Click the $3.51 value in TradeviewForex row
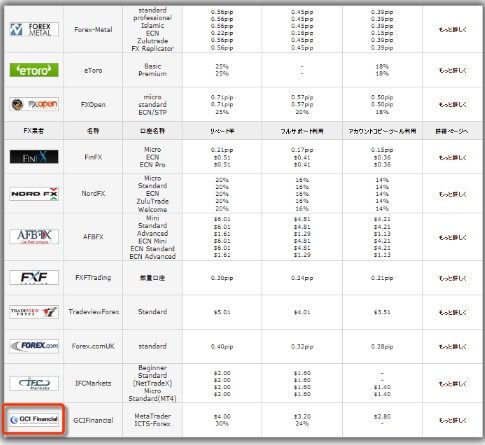Image resolution: width=485 pixels, height=445 pixels. (x=382, y=312)
